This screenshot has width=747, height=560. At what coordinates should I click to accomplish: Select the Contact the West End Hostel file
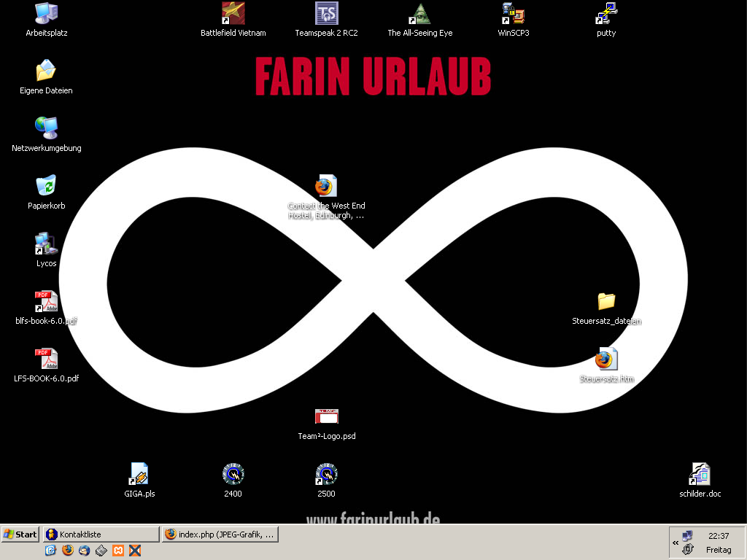[326, 187]
